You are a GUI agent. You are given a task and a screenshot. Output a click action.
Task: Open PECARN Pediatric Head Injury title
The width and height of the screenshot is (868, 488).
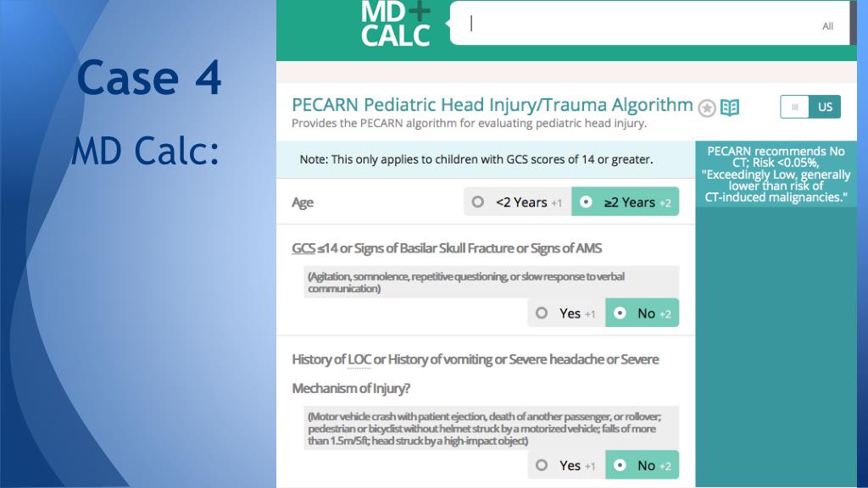(x=492, y=104)
